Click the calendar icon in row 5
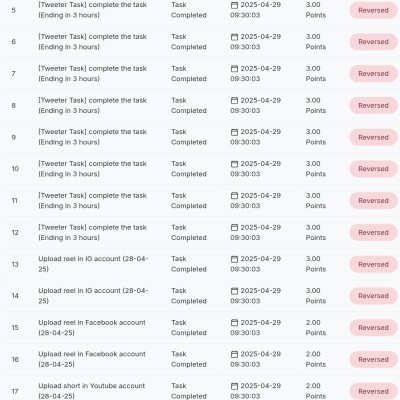 click(x=234, y=5)
